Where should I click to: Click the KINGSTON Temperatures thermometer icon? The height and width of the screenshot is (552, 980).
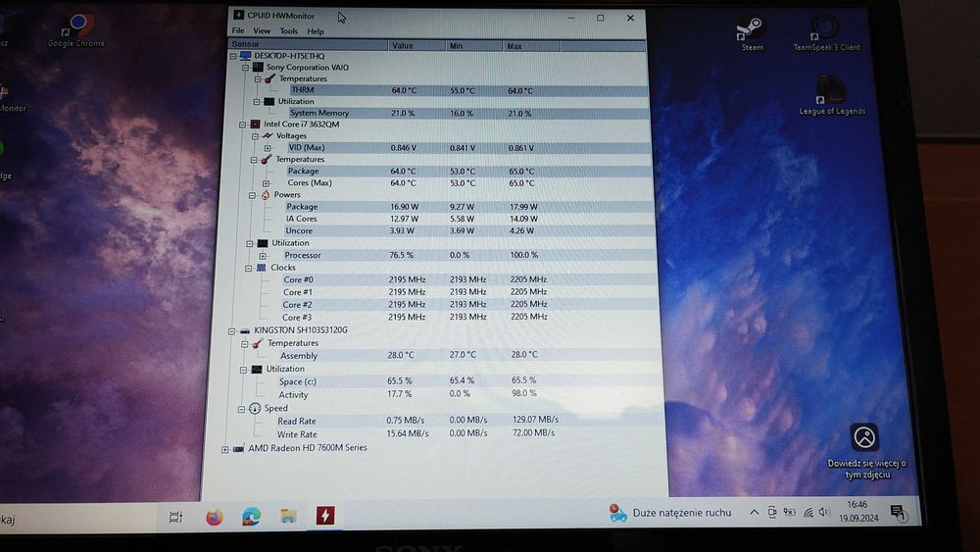258,343
